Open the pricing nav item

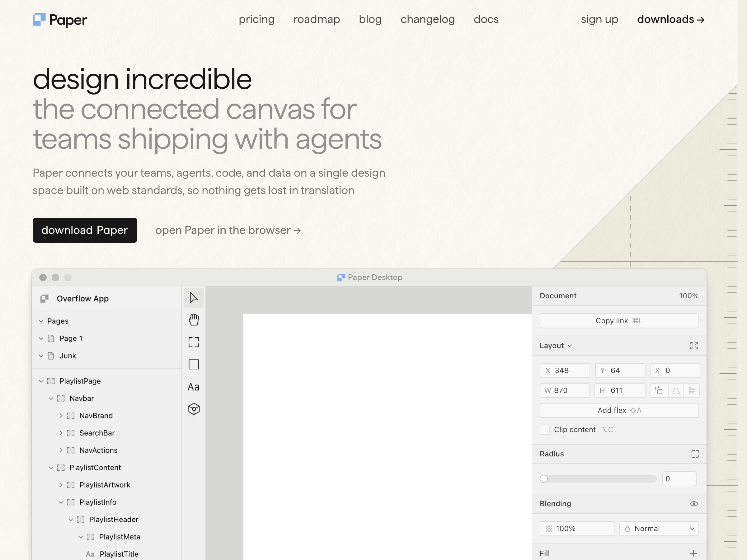[x=257, y=19]
